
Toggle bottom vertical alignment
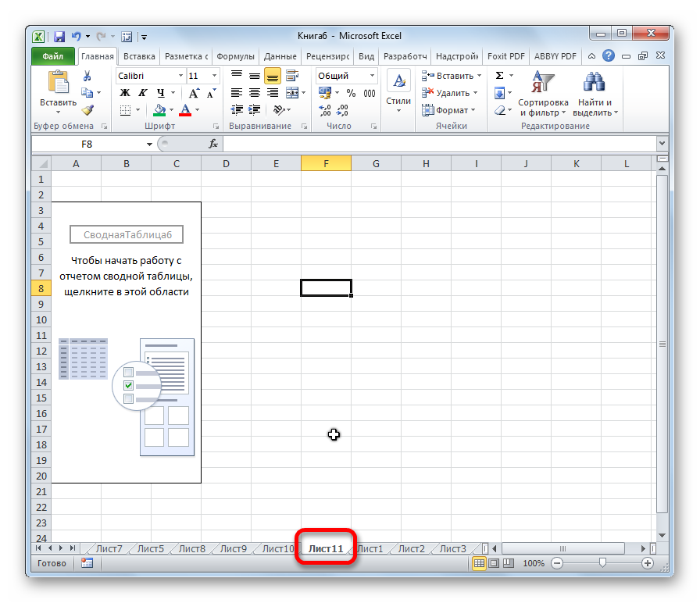[x=273, y=76]
